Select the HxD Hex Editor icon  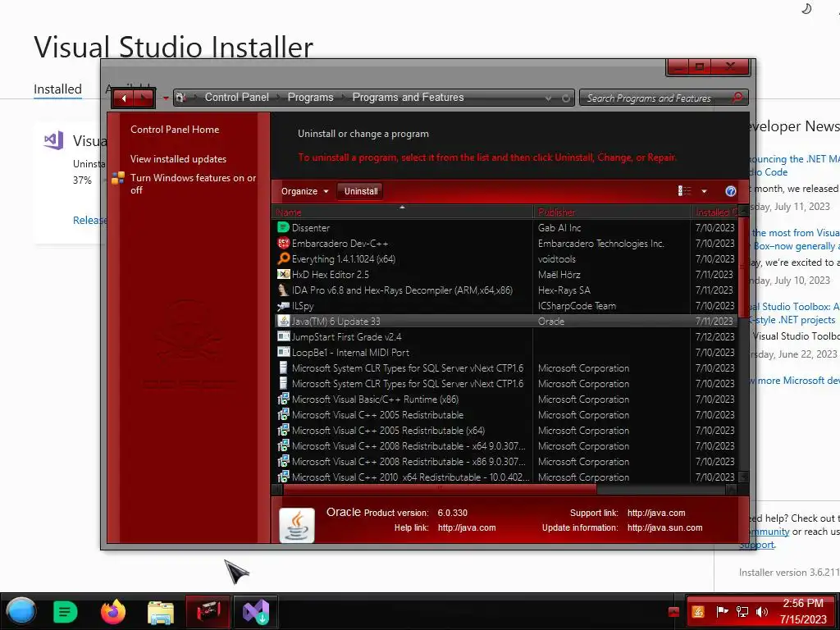pos(283,274)
